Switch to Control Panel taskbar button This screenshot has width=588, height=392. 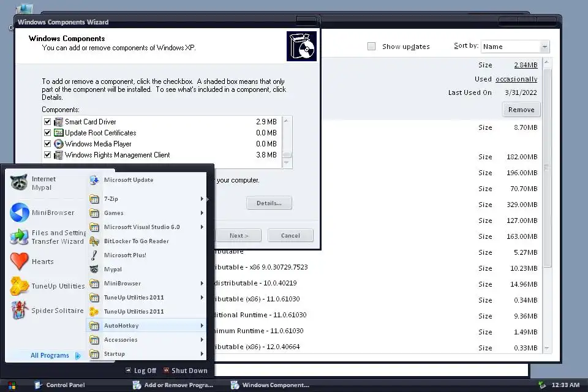pyautogui.click(x=60, y=385)
